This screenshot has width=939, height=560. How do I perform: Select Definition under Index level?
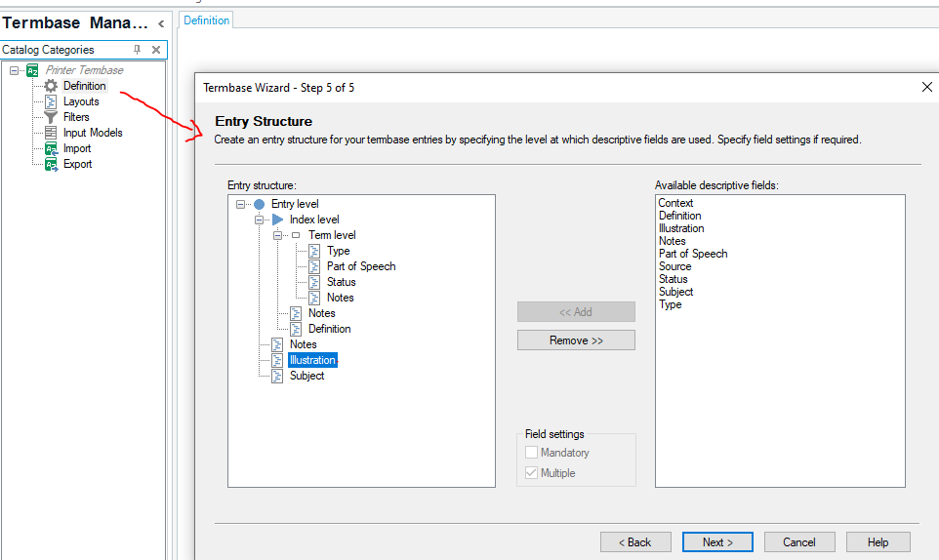point(329,329)
